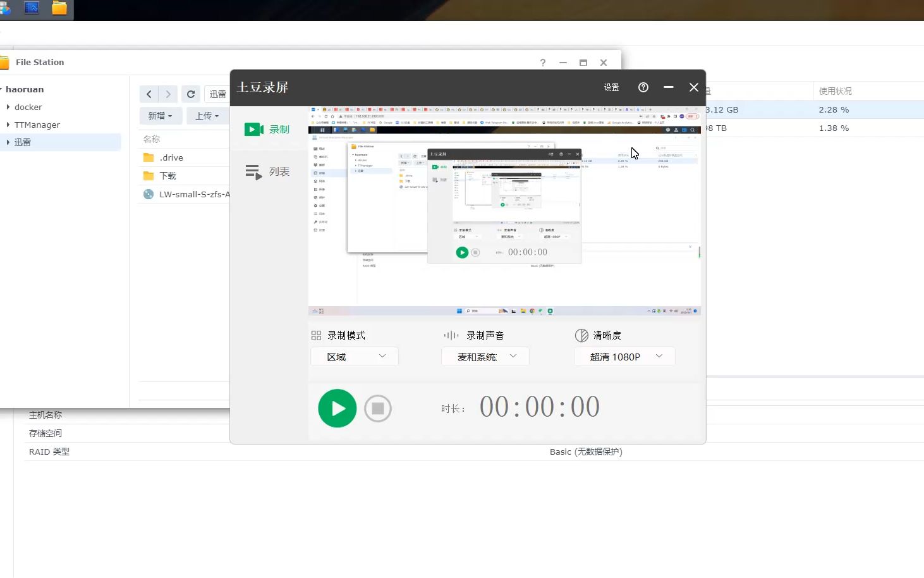Minimize the 土豆录屏 window
The image size is (924, 578).
click(669, 87)
